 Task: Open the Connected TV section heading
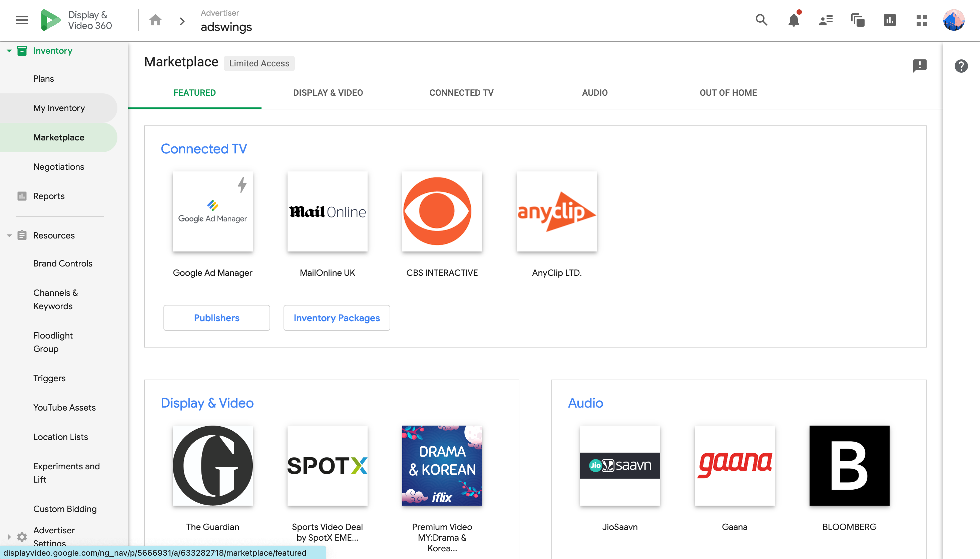coord(204,149)
